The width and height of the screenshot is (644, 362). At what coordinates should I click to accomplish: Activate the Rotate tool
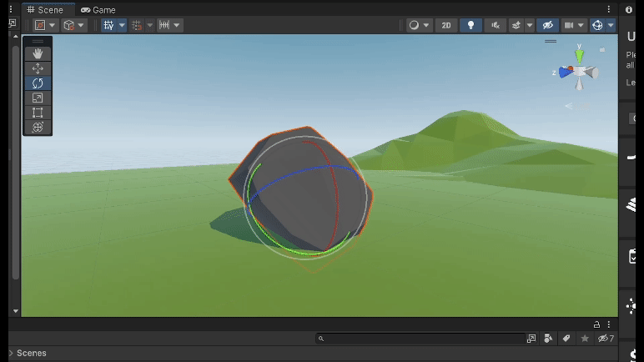(38, 83)
